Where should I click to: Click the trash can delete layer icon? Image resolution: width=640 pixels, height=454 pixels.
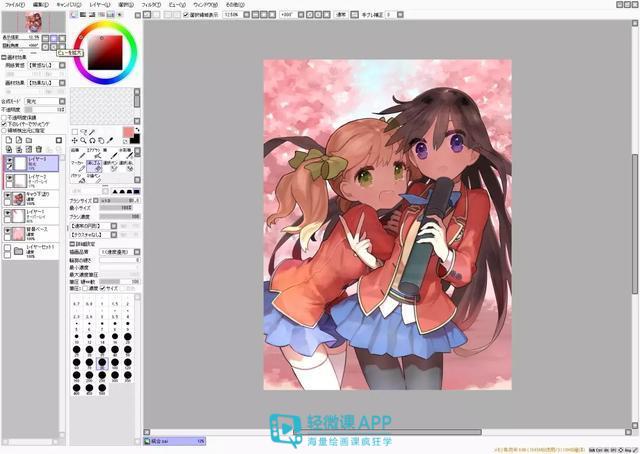[39, 149]
